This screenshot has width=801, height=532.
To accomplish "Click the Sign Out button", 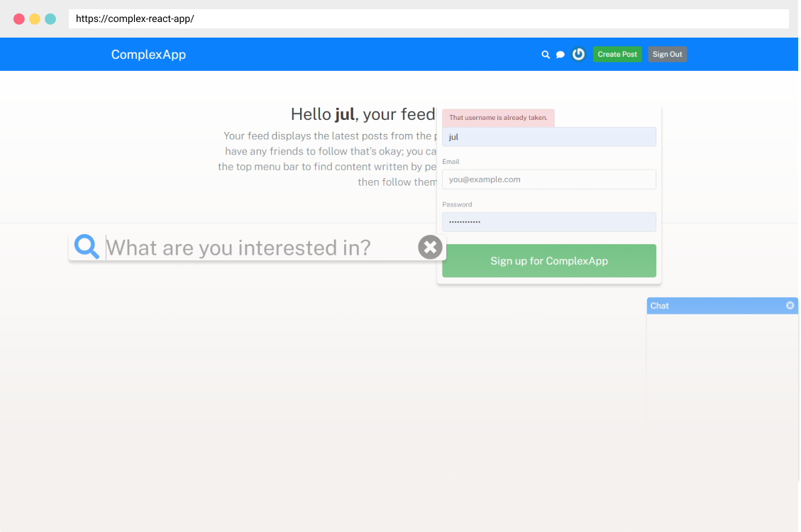I will coord(667,54).
